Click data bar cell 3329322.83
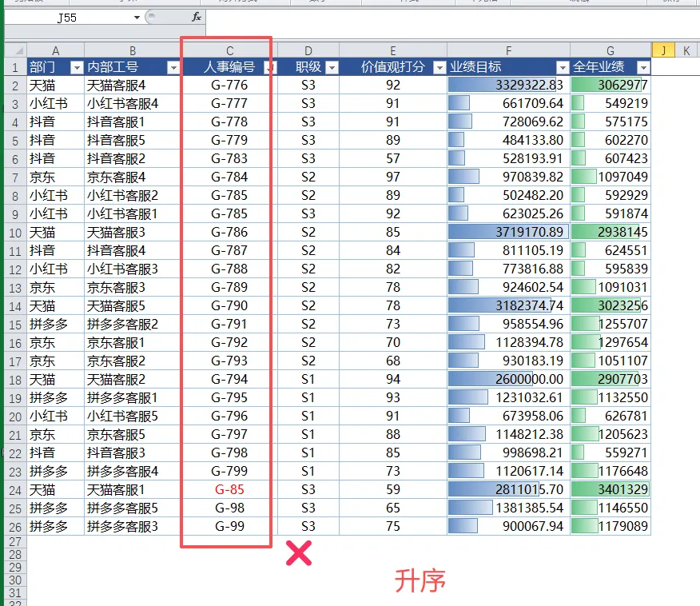This screenshot has height=606, width=700. [508, 85]
